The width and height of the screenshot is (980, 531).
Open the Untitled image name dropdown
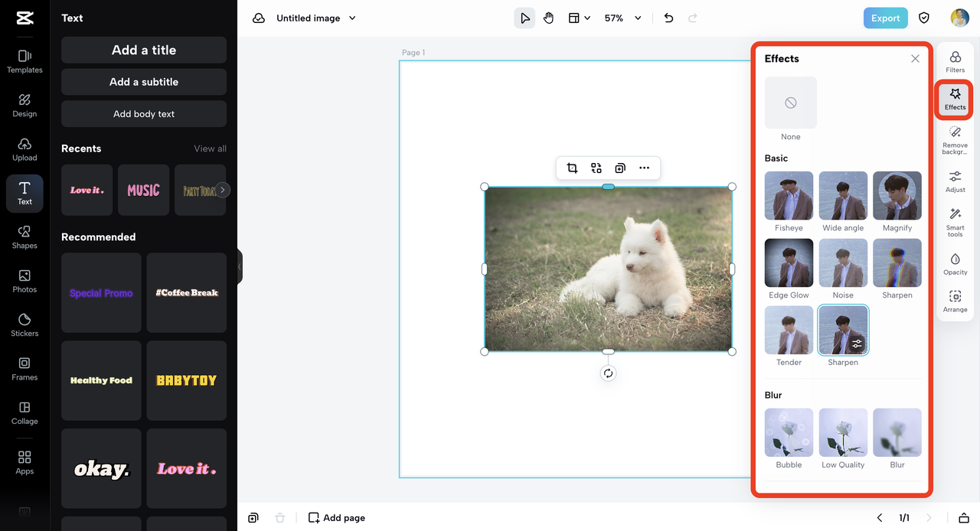tap(316, 18)
